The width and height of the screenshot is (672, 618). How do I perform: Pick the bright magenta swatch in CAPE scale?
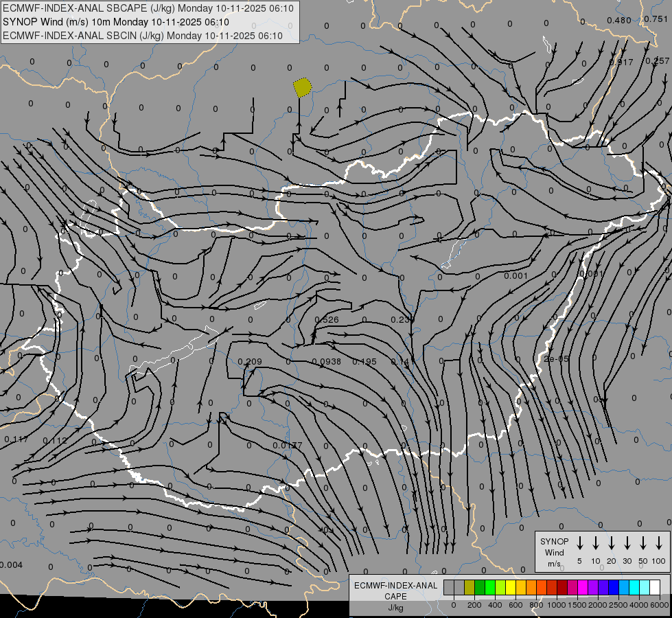point(583,588)
